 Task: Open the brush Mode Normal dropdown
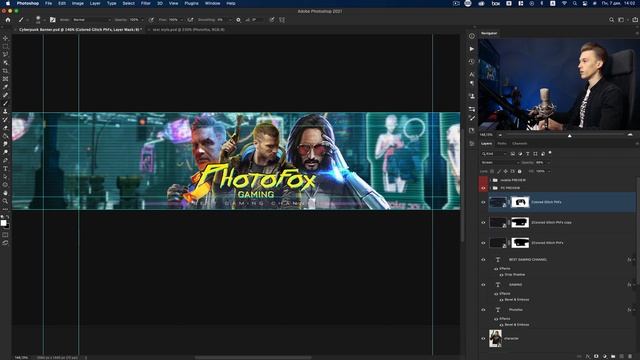[92, 20]
